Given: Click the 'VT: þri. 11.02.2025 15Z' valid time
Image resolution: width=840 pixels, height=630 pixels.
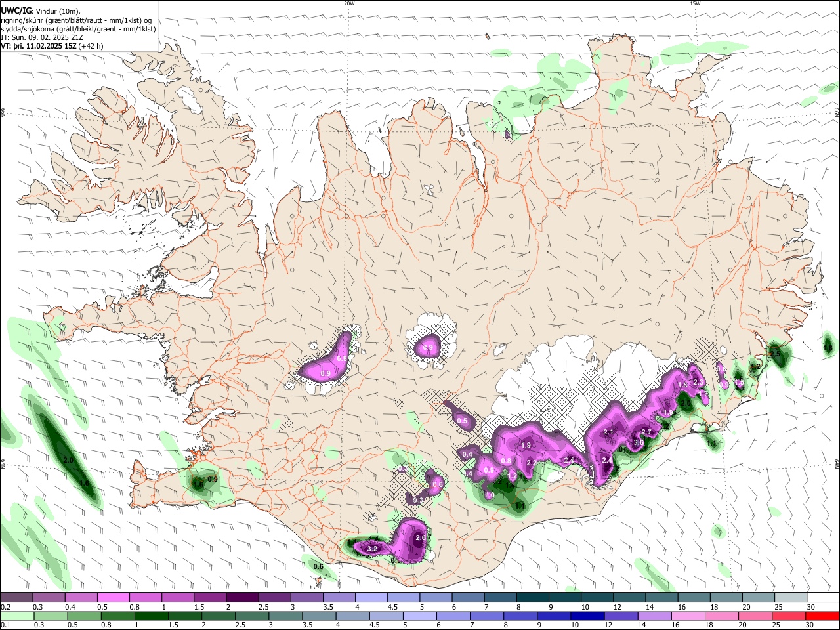Looking at the screenshot, I should tap(38, 46).
